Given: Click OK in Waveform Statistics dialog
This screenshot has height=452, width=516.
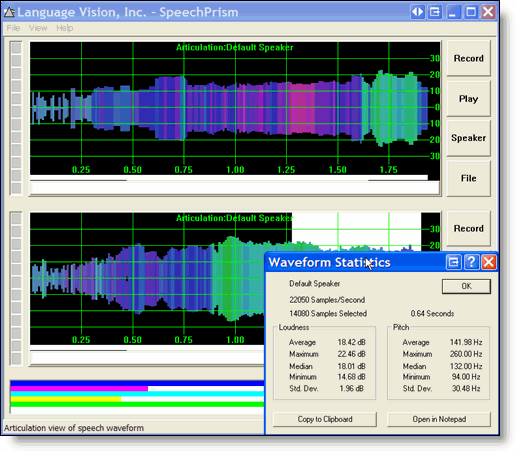Looking at the screenshot, I should coord(466,286).
